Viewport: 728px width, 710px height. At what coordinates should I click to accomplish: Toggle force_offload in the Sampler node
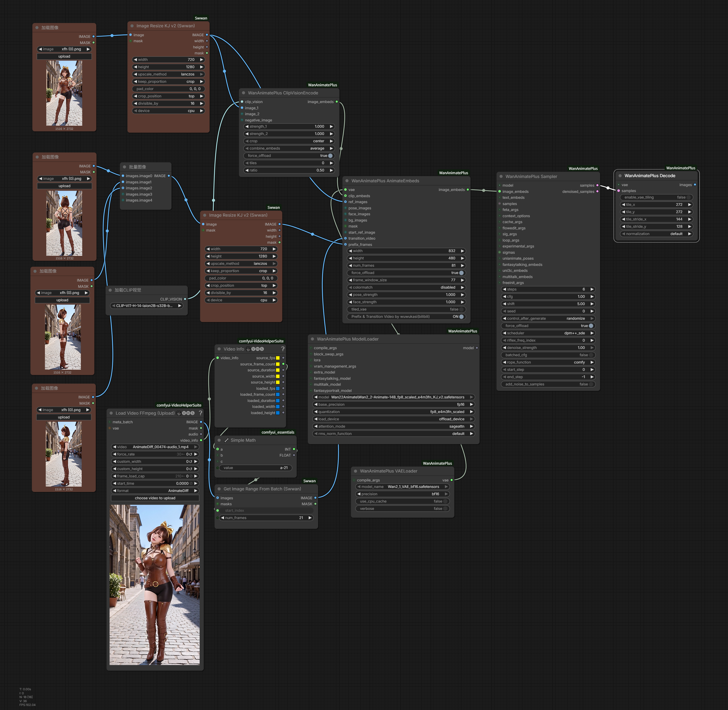[x=548, y=326]
